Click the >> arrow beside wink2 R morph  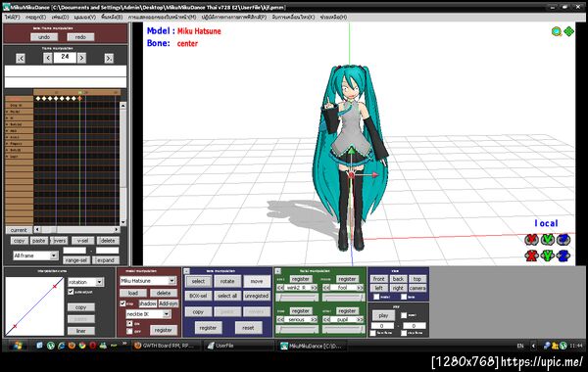pos(314,288)
